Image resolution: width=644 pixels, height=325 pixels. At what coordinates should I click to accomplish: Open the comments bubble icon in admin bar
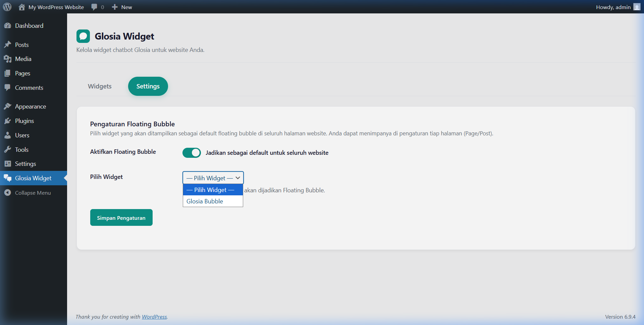(94, 7)
